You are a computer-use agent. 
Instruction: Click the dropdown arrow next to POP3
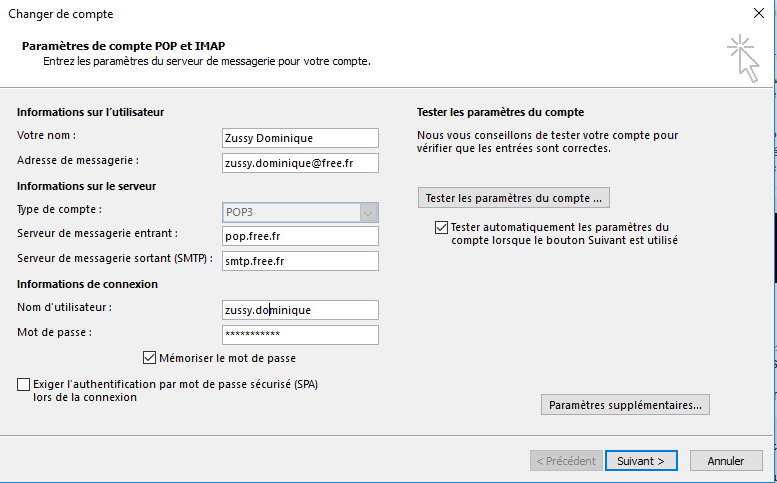click(368, 213)
